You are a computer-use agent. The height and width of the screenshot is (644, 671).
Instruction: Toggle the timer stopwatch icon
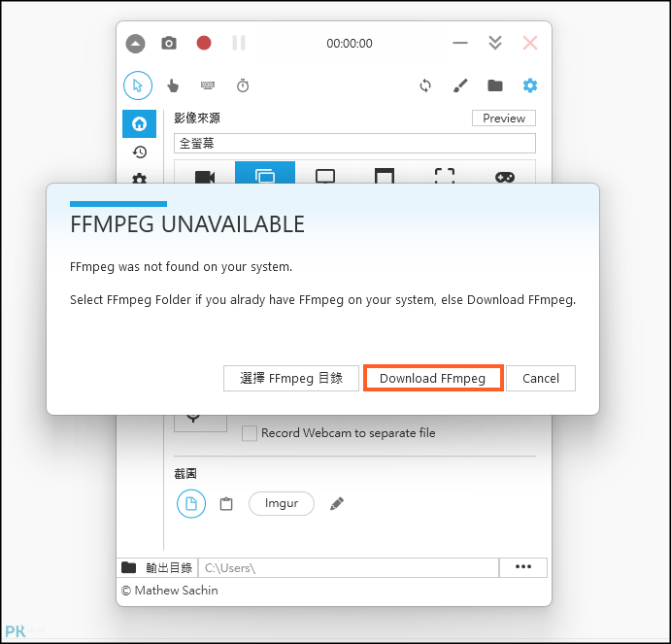click(x=243, y=85)
